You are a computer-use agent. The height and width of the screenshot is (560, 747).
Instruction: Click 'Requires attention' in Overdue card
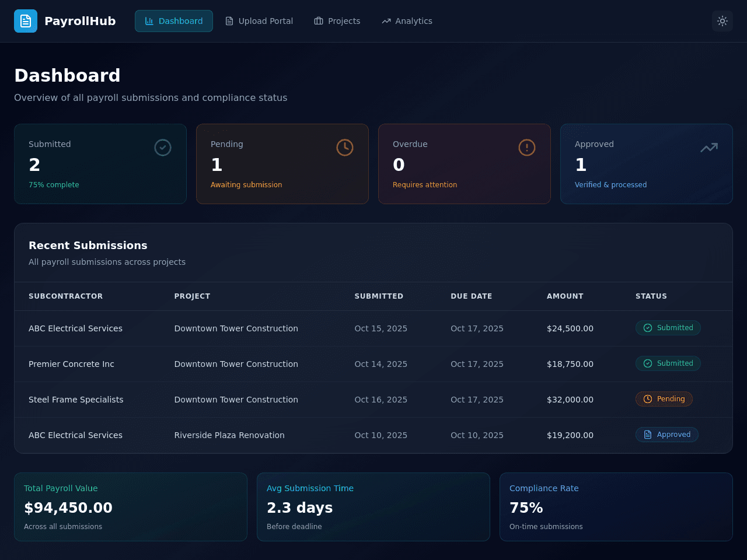click(x=425, y=185)
